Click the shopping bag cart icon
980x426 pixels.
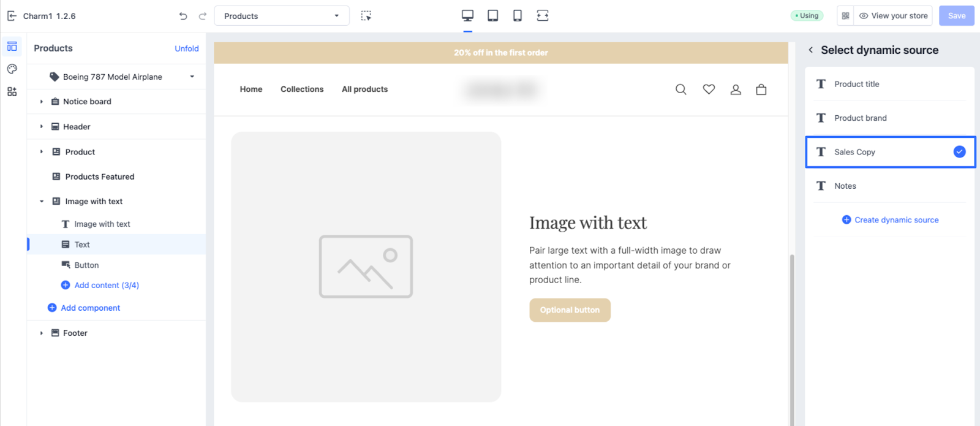(x=761, y=89)
